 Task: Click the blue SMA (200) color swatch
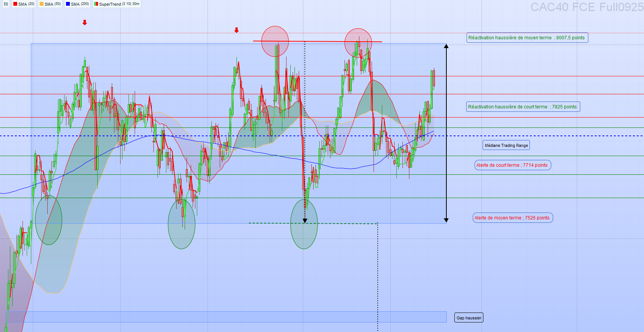pyautogui.click(x=68, y=4)
